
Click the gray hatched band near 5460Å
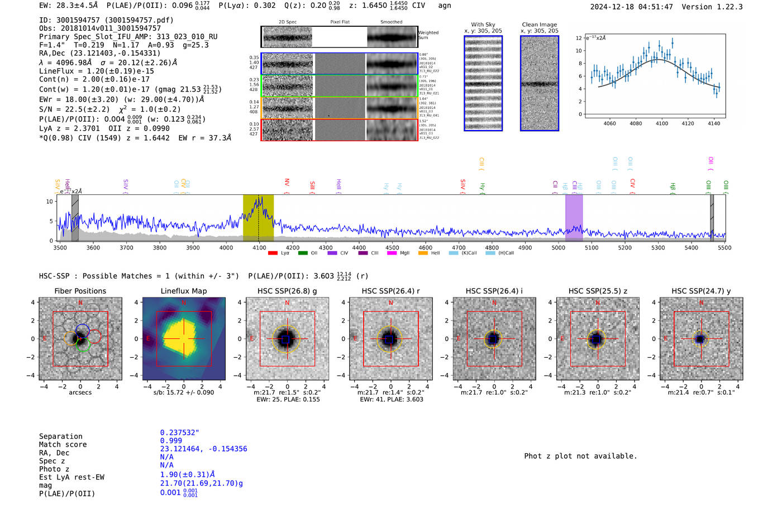pos(712,218)
